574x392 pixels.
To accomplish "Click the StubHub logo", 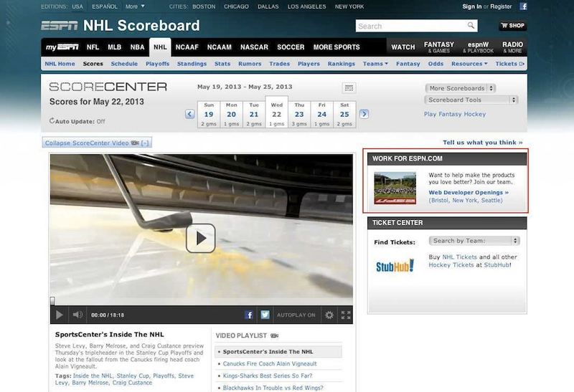I will coord(395,266).
